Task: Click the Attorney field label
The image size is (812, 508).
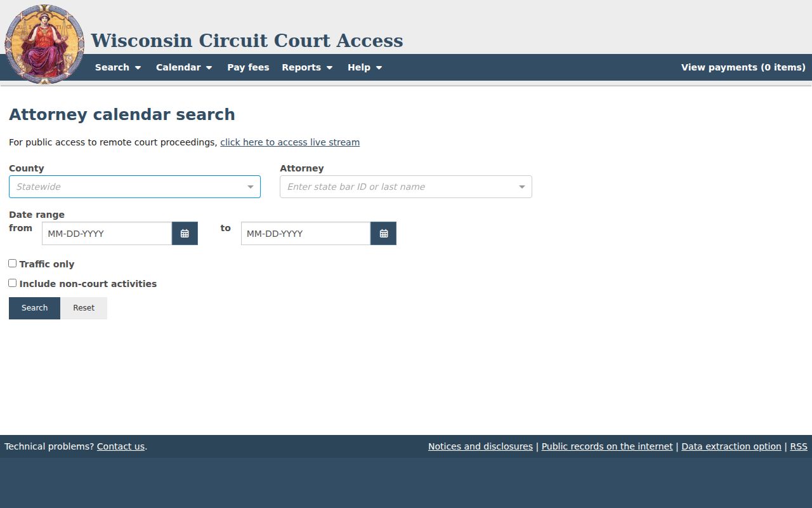Action: (x=302, y=168)
